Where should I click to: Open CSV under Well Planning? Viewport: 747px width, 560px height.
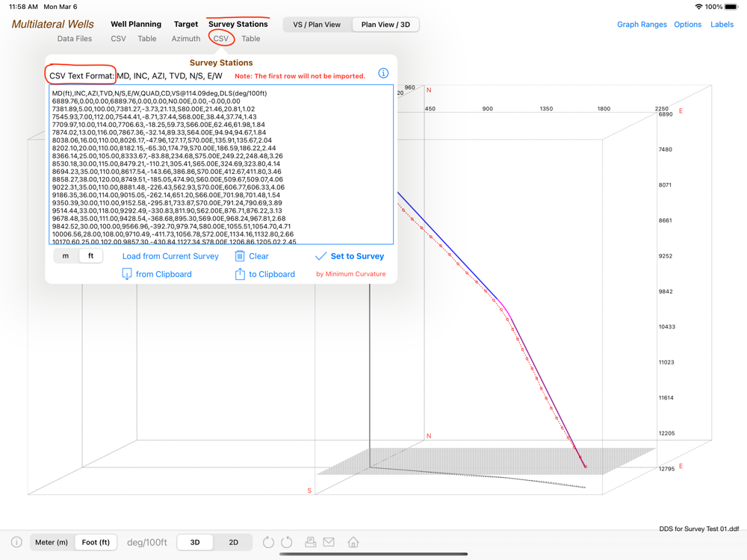point(118,39)
